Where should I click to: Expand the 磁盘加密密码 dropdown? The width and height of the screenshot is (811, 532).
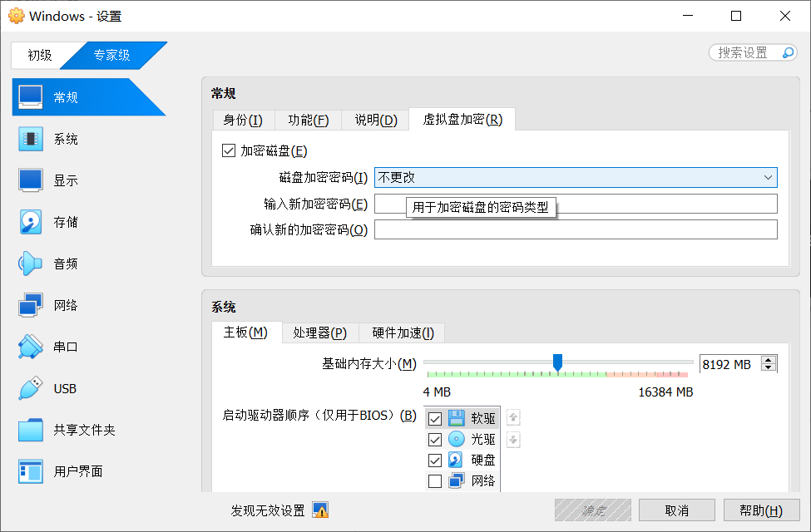click(x=768, y=177)
